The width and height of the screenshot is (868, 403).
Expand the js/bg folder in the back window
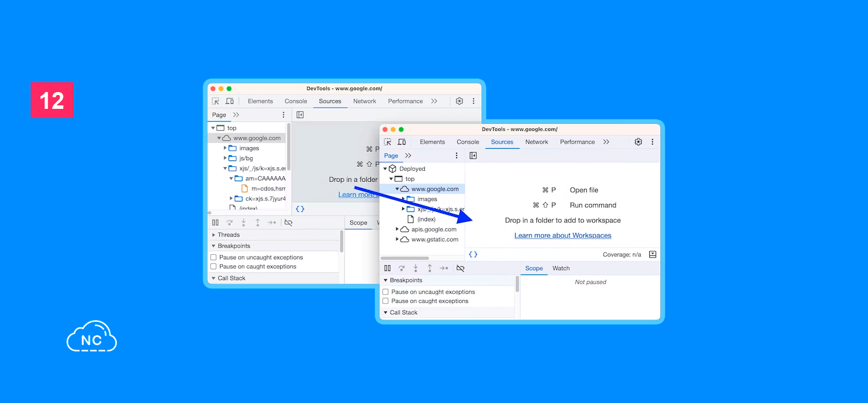225,158
